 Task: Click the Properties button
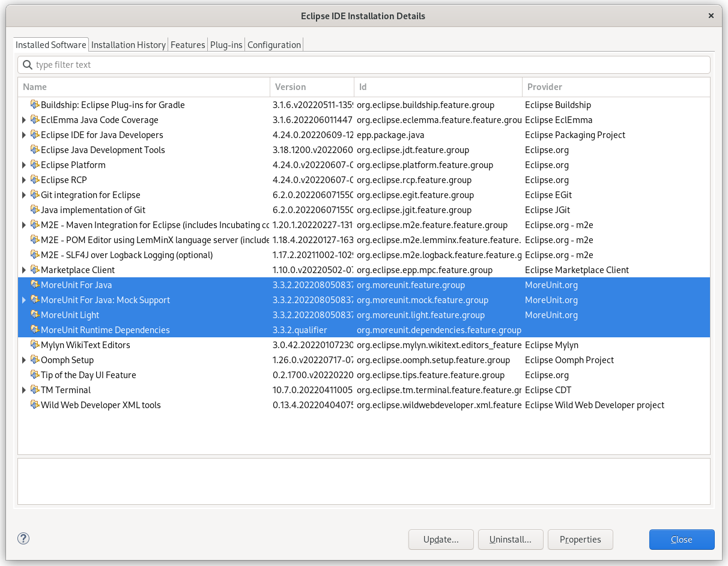click(x=580, y=539)
